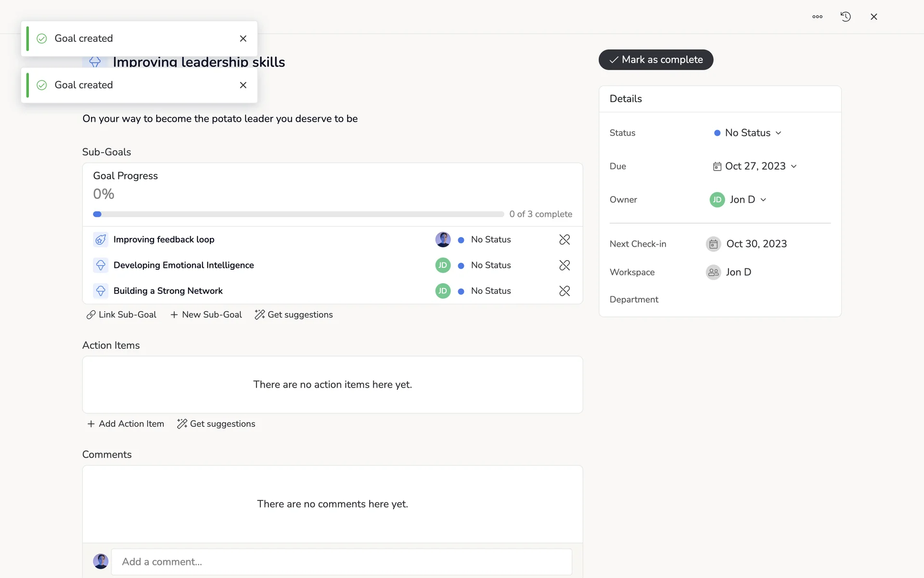Dismiss the second Goal created notification

tap(243, 85)
